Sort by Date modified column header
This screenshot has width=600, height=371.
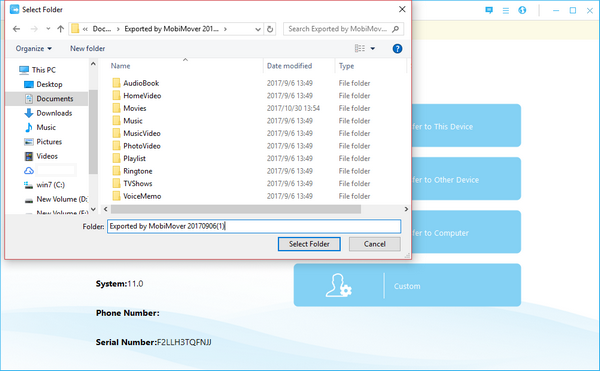(289, 66)
